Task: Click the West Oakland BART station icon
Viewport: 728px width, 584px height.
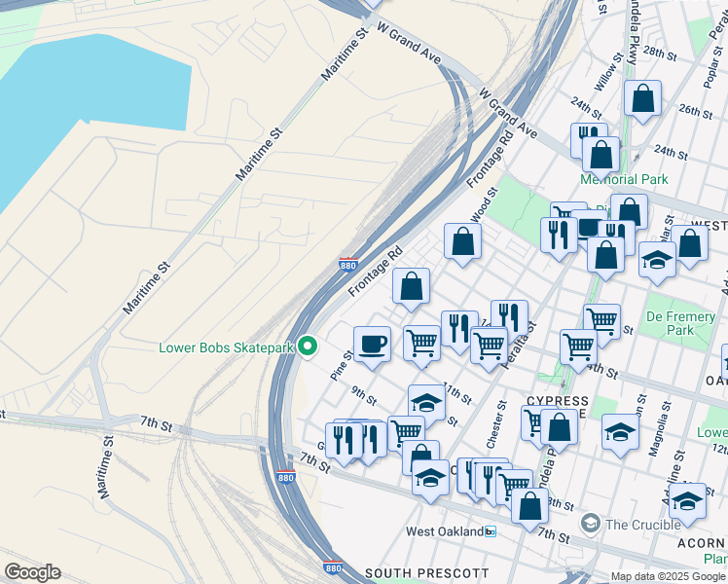Action: (491, 531)
